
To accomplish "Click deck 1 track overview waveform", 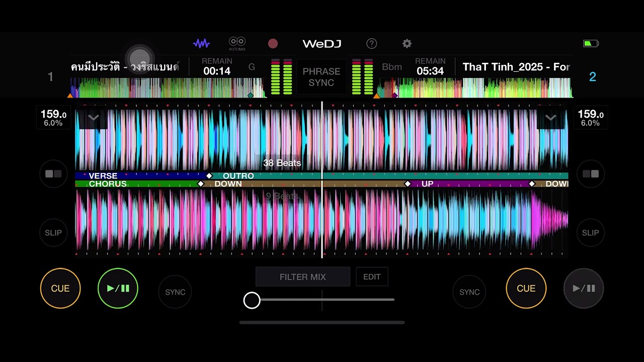I will click(x=168, y=87).
